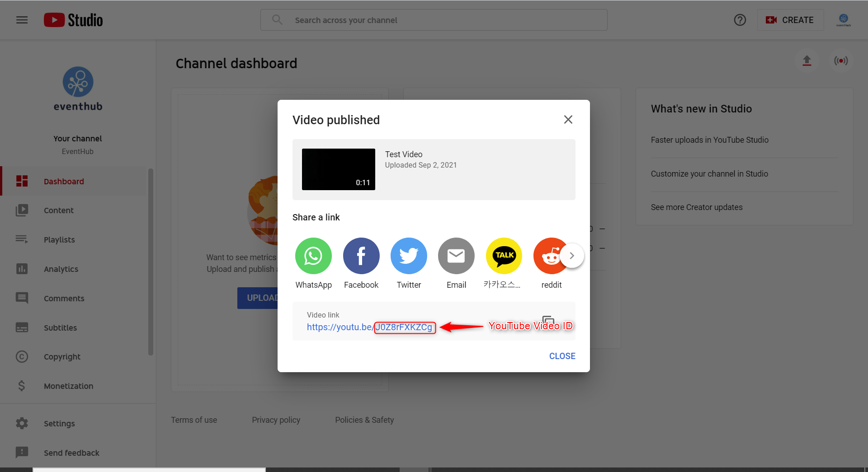Share via WhatsApp icon
This screenshot has width=868, height=472.
pyautogui.click(x=313, y=256)
